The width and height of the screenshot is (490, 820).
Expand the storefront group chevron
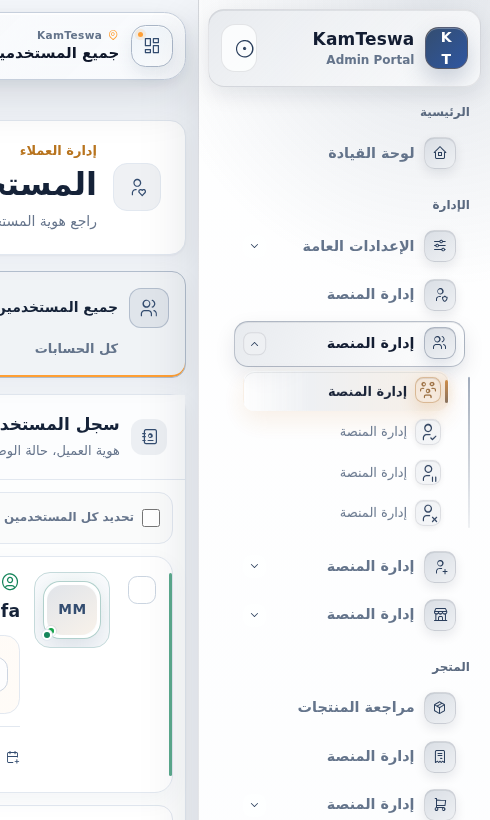[x=254, y=615]
